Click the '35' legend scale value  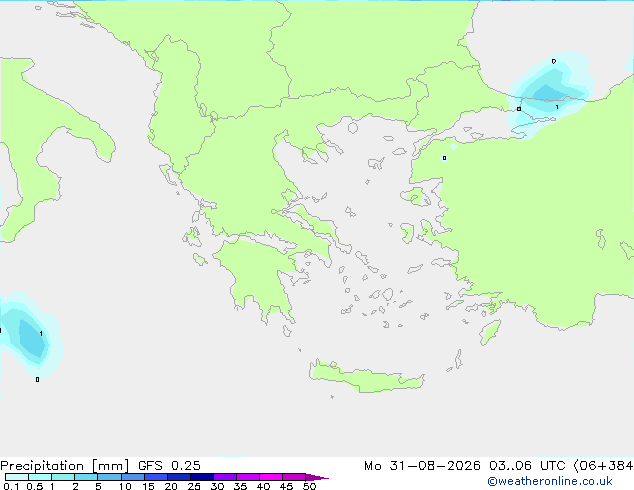click(240, 486)
